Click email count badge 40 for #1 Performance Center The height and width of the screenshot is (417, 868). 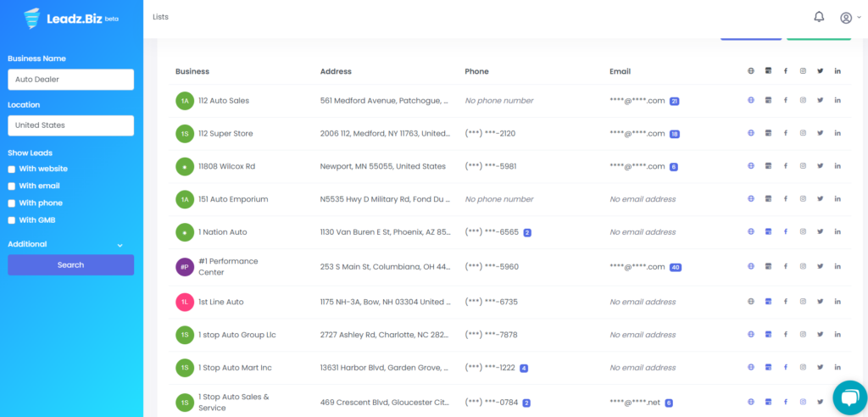(675, 268)
